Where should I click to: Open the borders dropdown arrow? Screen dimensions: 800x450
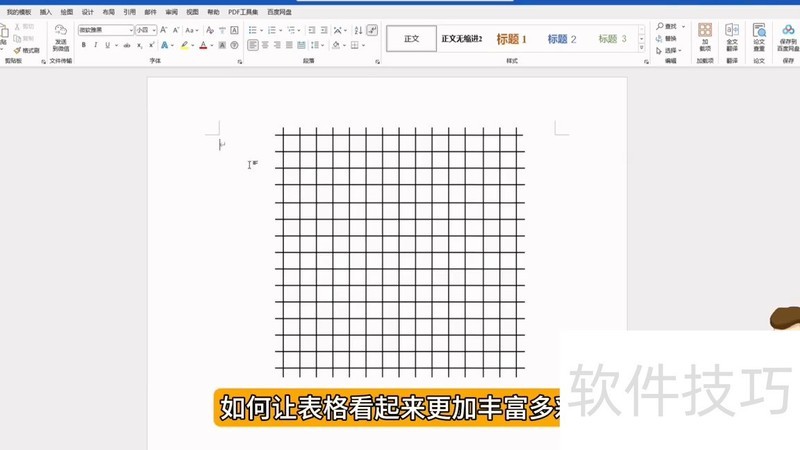363,45
